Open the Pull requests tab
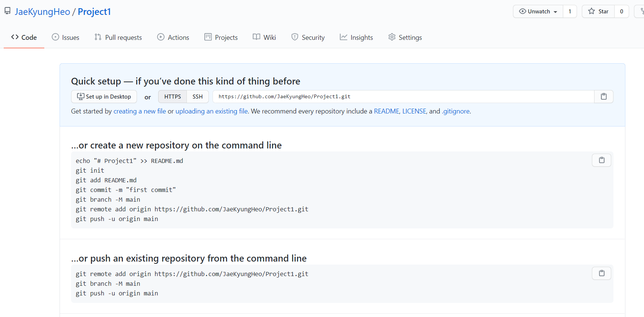Screen dimensions: 644x317 coord(118,37)
